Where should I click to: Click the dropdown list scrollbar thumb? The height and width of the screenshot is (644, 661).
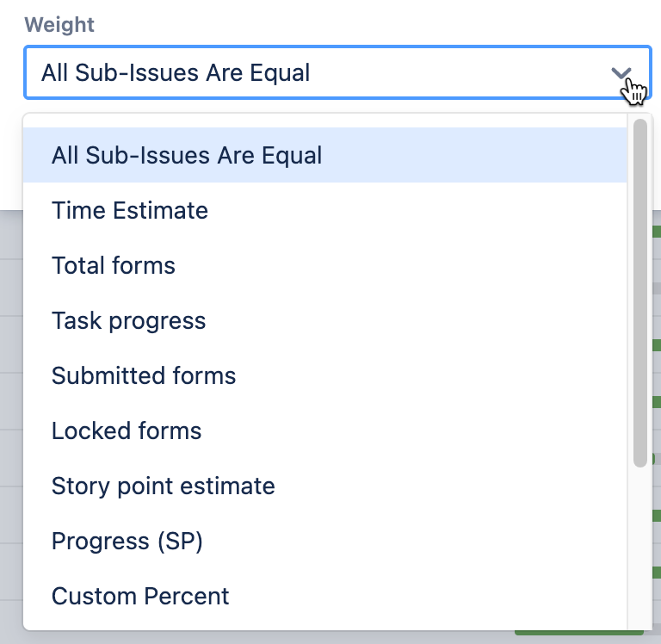coord(639,293)
